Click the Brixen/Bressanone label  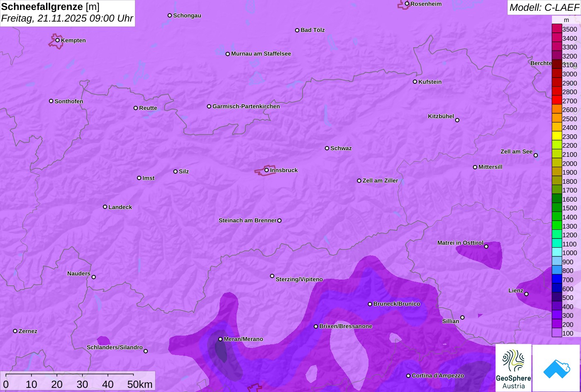click(x=346, y=326)
